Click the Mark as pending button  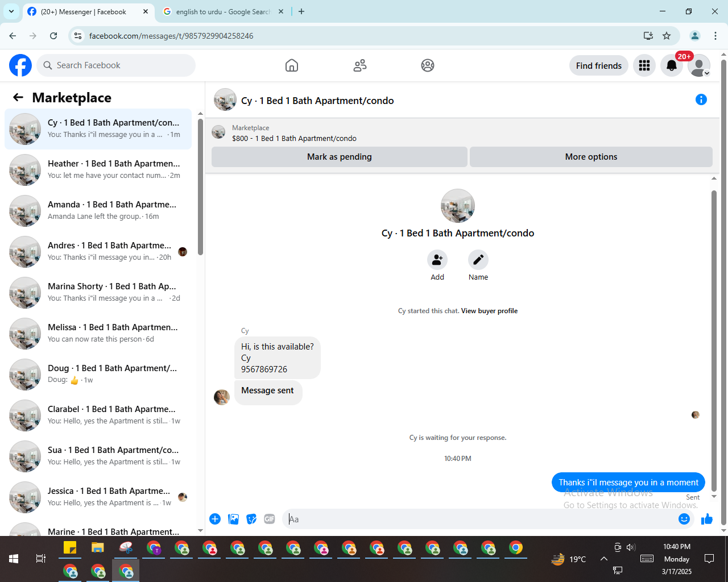pos(340,157)
